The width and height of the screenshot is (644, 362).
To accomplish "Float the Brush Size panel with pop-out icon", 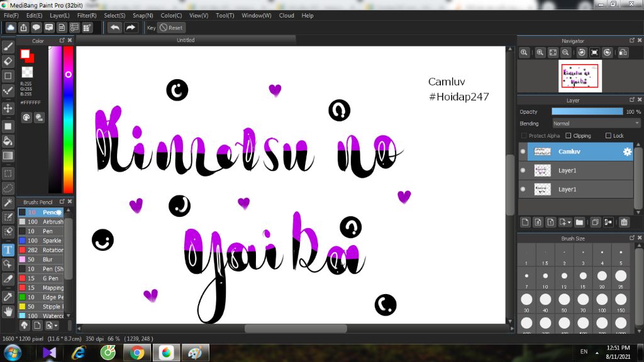I will tap(631, 238).
